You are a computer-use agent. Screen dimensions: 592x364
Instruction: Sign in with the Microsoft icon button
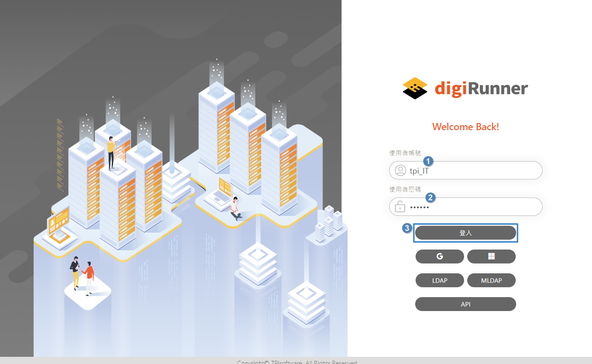[491, 256]
